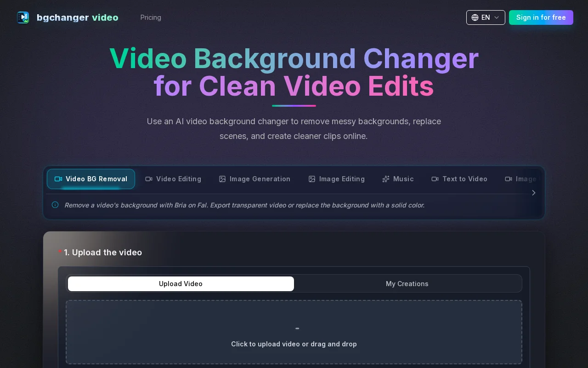Open the Pricing page
588x368 pixels.
pos(151,17)
